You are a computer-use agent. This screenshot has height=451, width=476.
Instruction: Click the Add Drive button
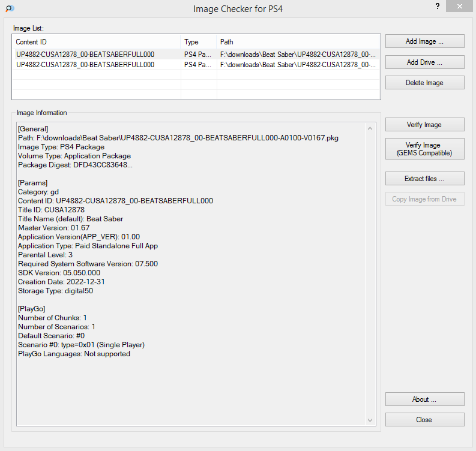point(425,62)
